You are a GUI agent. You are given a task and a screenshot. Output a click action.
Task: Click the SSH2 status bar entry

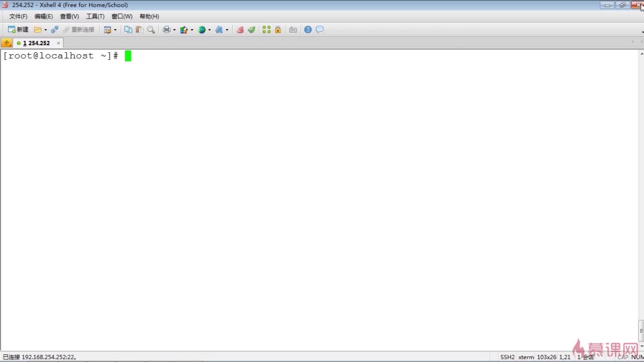click(x=507, y=357)
